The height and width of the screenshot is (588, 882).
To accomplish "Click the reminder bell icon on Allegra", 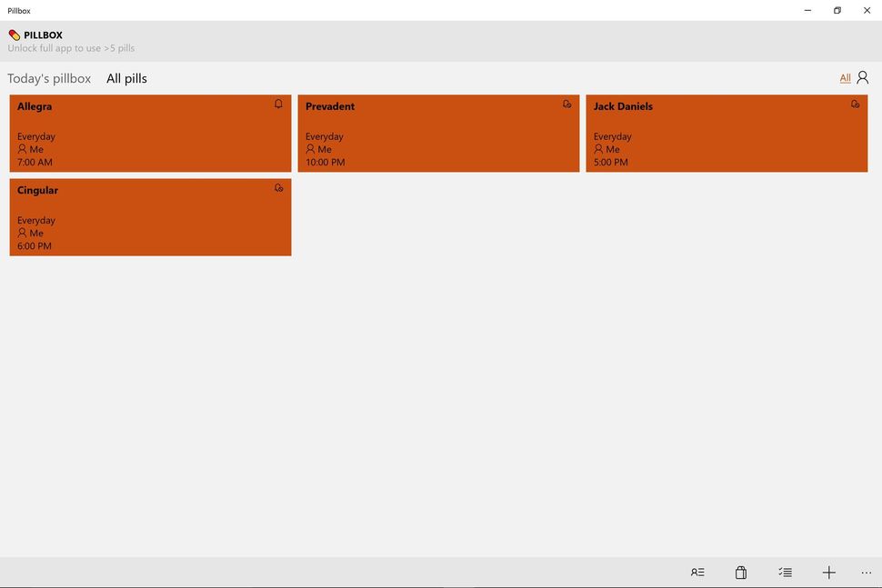I will tap(279, 104).
